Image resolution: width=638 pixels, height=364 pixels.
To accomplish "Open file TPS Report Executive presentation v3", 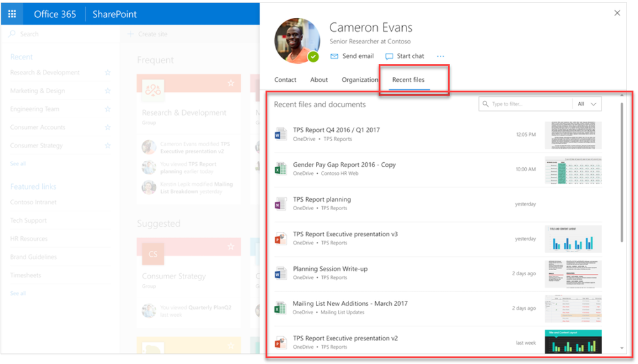I will pyautogui.click(x=345, y=234).
